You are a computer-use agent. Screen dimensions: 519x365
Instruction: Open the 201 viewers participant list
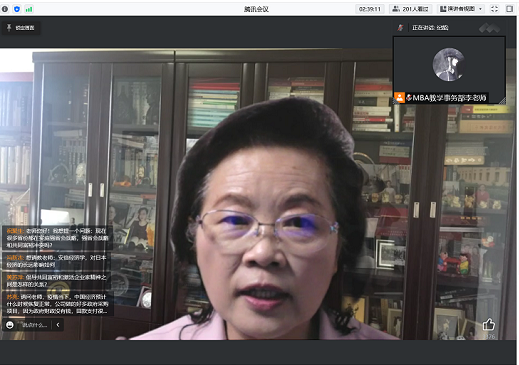411,9
